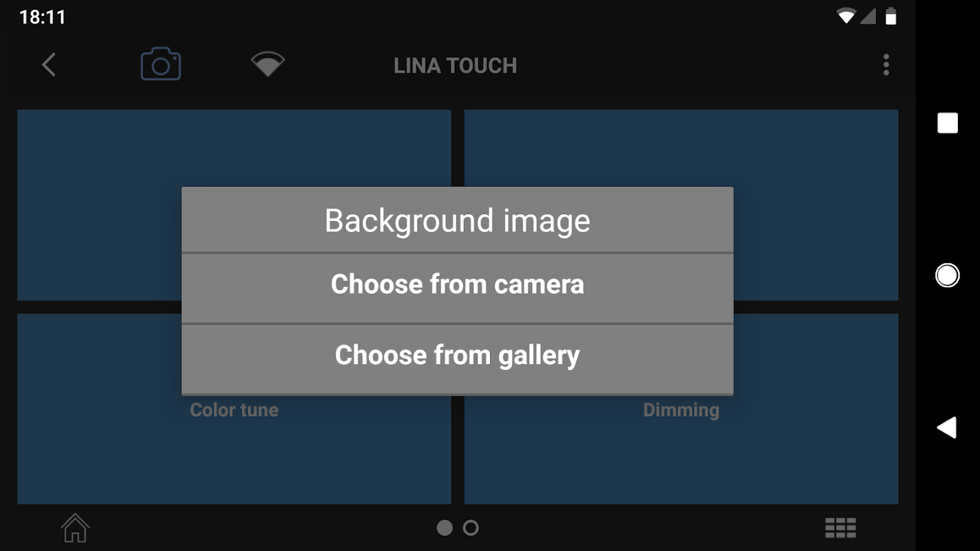Tap the back chevron in the app header
The width and height of the screenshot is (980, 551).
click(x=48, y=65)
